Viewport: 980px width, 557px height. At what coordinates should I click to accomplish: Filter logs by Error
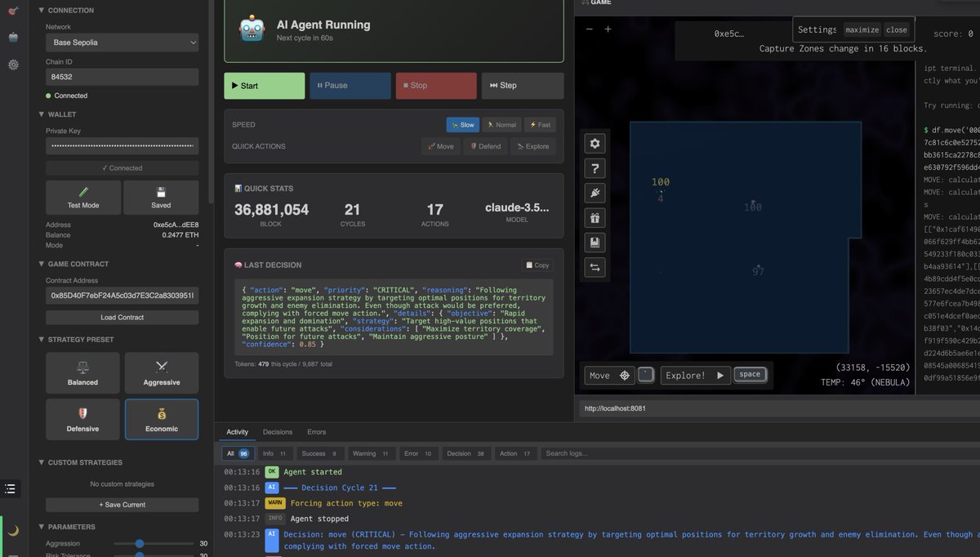pyautogui.click(x=420, y=453)
